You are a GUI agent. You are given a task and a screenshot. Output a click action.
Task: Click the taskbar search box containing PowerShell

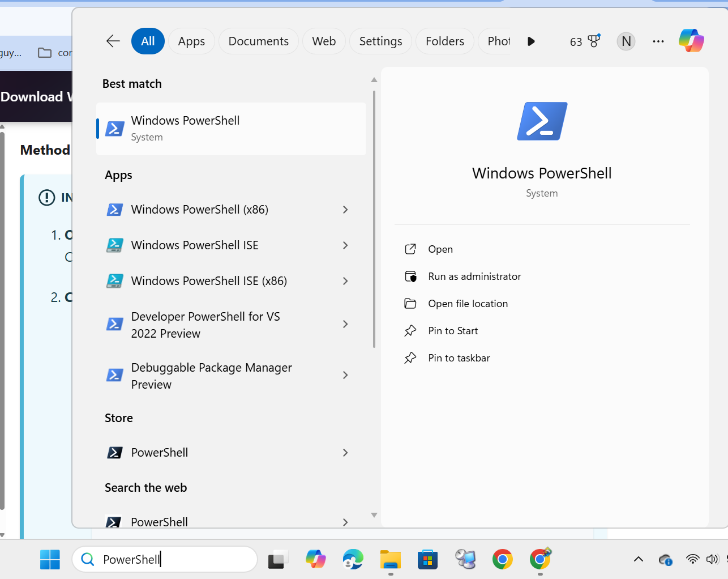tap(165, 560)
